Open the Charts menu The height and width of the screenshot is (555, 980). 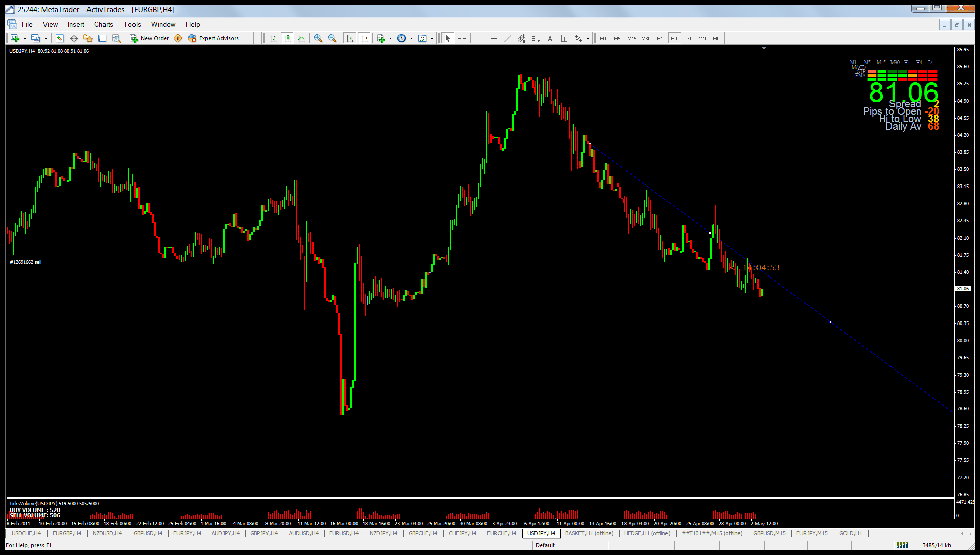103,24
